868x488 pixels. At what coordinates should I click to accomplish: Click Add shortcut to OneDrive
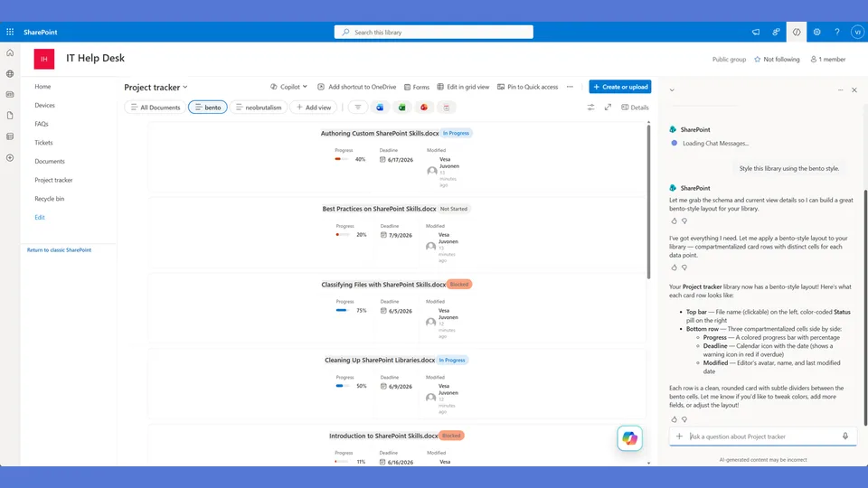coord(357,87)
